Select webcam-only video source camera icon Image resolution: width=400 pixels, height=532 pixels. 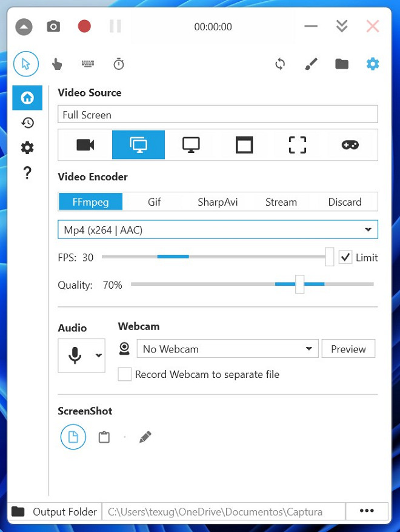click(85, 145)
